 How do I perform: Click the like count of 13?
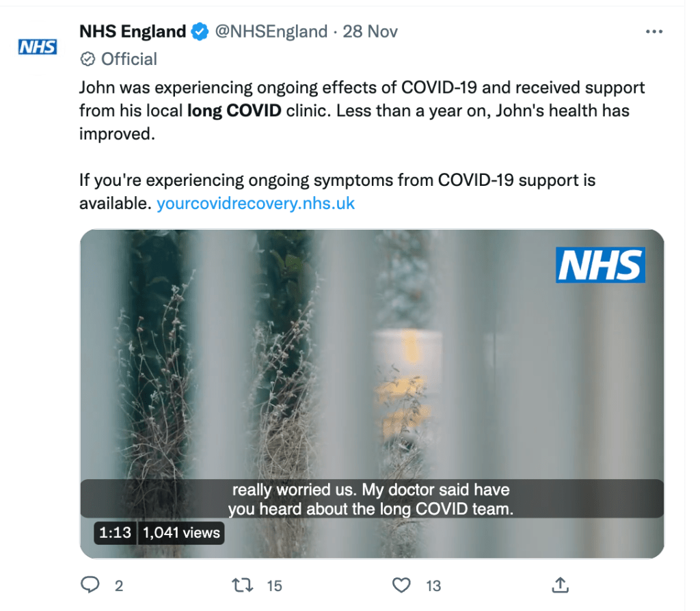tap(433, 586)
